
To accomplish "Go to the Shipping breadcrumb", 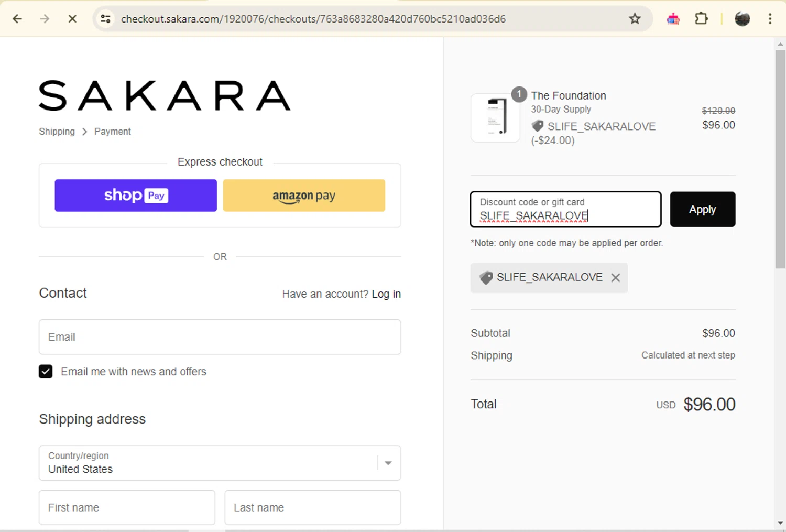I will point(57,132).
